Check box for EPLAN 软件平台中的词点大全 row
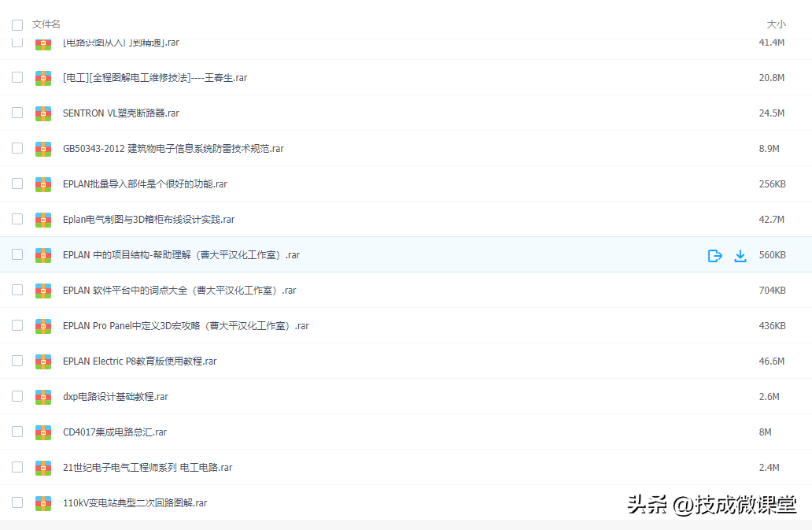This screenshot has width=812, height=530. pyautogui.click(x=17, y=290)
